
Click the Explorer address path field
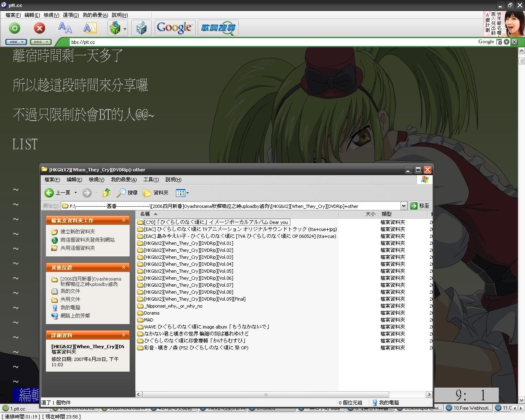pos(230,206)
